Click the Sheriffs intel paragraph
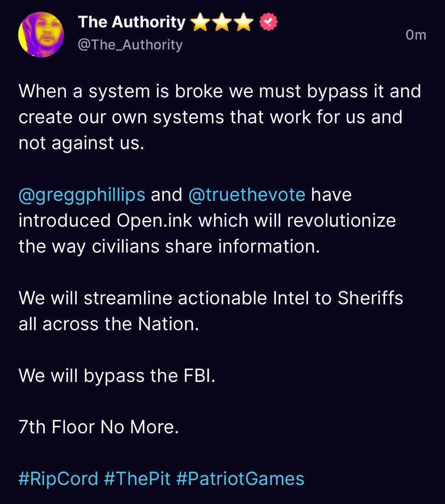 point(211,311)
